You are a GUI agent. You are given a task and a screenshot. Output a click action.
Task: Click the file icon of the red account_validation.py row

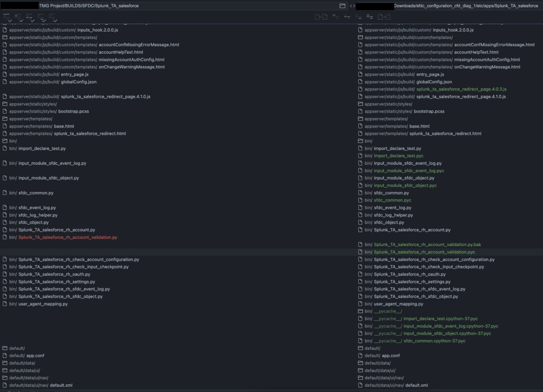[x=5, y=237]
